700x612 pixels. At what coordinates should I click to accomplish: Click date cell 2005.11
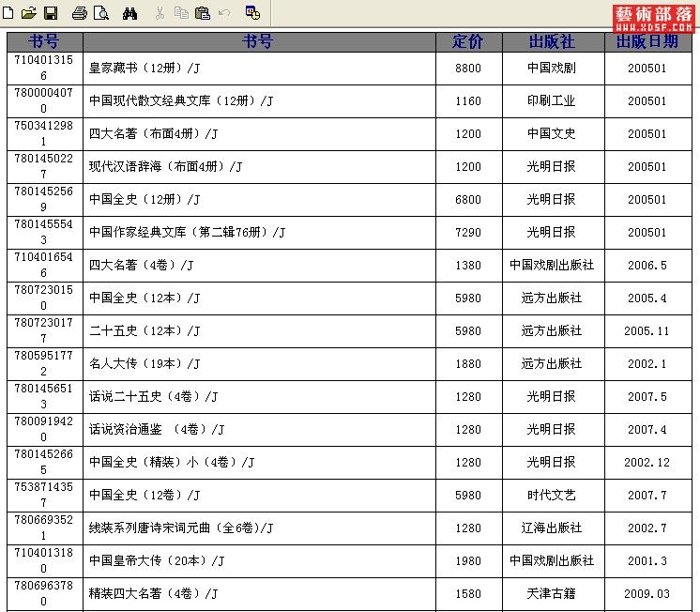(647, 331)
